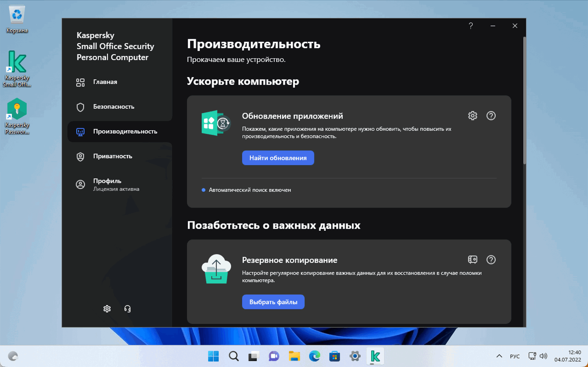Click the Kaspersky taskbar icon

(x=375, y=356)
